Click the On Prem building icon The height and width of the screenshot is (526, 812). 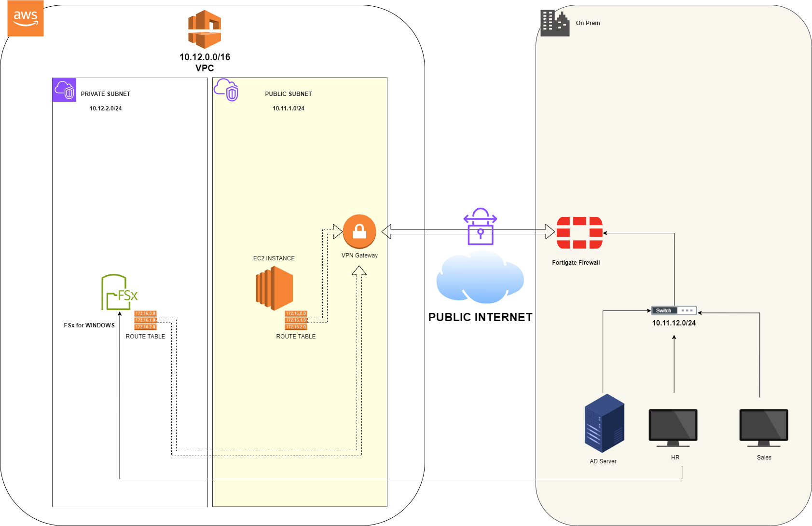tap(555, 23)
